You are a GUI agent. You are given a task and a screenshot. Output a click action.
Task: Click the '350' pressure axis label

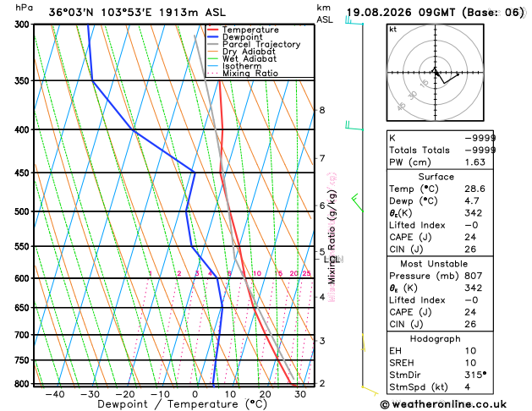tap(24, 80)
